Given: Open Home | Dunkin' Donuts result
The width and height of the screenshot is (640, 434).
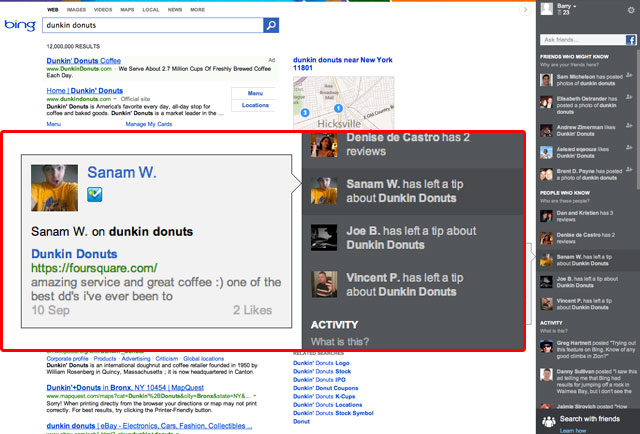Looking at the screenshot, I should pyautogui.click(x=84, y=91).
